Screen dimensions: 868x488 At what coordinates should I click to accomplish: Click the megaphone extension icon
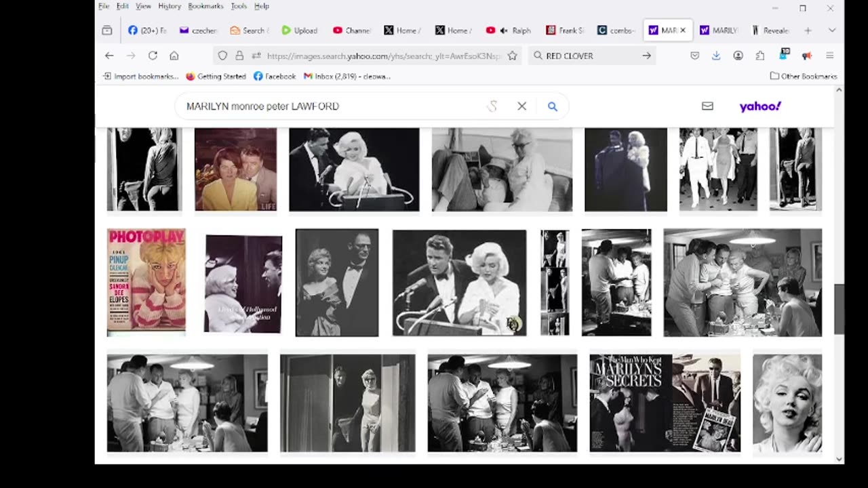click(x=807, y=56)
